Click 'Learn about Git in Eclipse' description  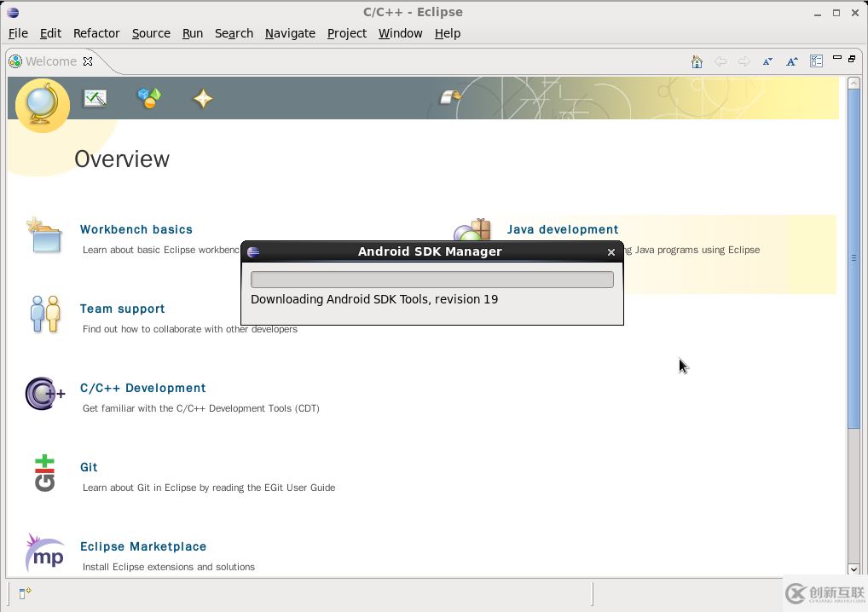coord(209,488)
